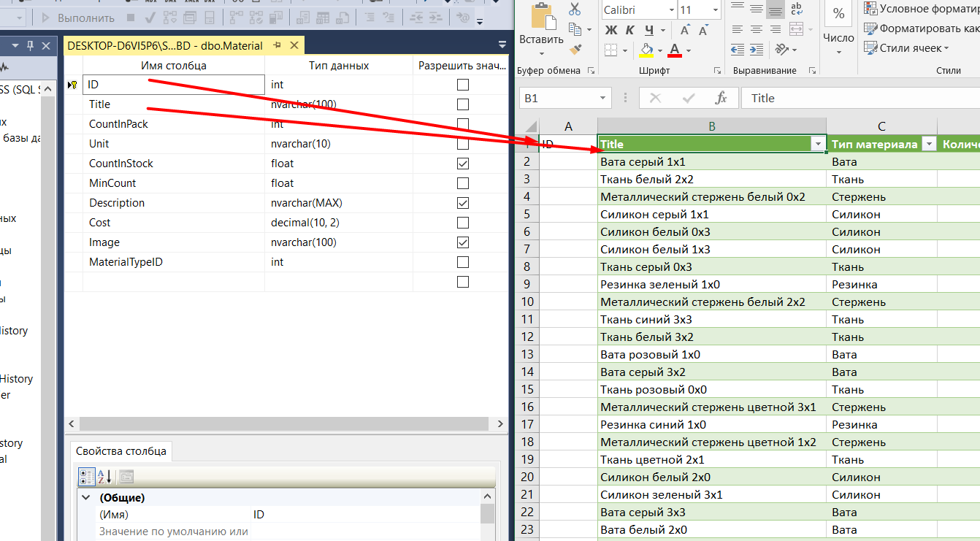
Task: Align cell text left in Excel
Action: [x=738, y=29]
